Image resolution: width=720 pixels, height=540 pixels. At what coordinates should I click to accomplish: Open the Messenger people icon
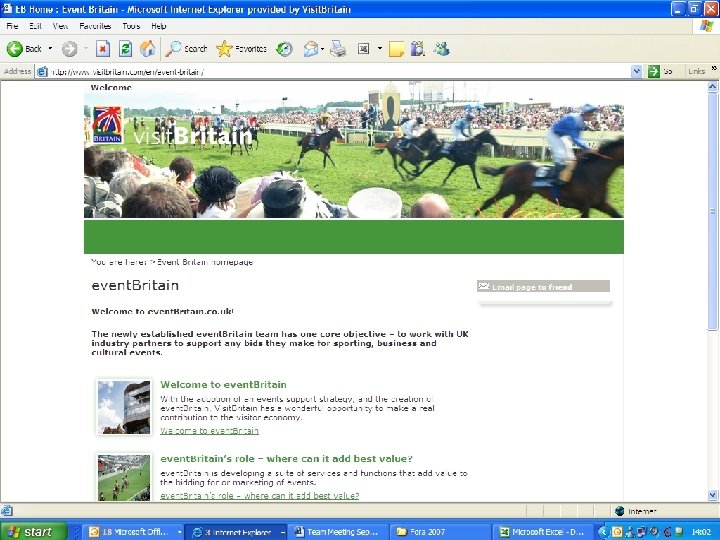pyautogui.click(x=442, y=49)
